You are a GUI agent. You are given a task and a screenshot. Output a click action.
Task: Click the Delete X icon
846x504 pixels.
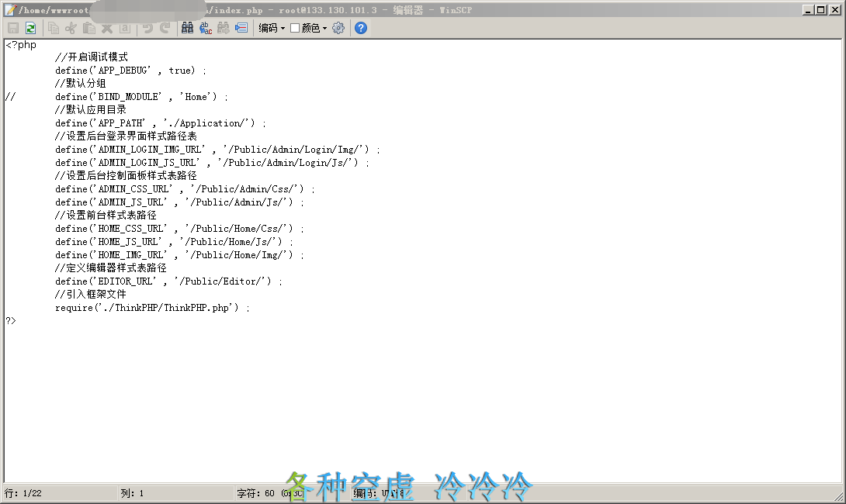click(x=107, y=28)
